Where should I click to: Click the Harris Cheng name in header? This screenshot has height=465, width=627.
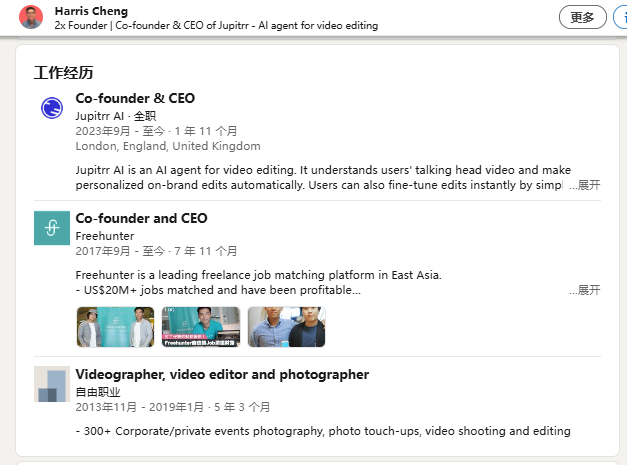point(91,11)
